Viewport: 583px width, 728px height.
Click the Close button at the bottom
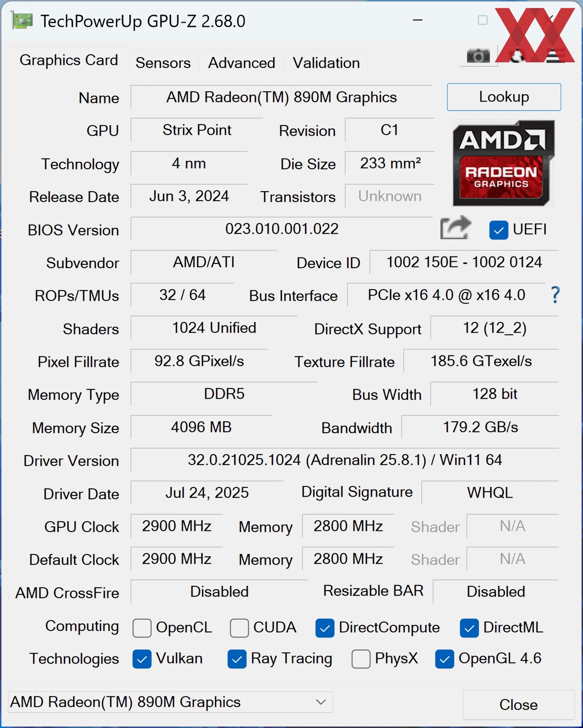(518, 705)
